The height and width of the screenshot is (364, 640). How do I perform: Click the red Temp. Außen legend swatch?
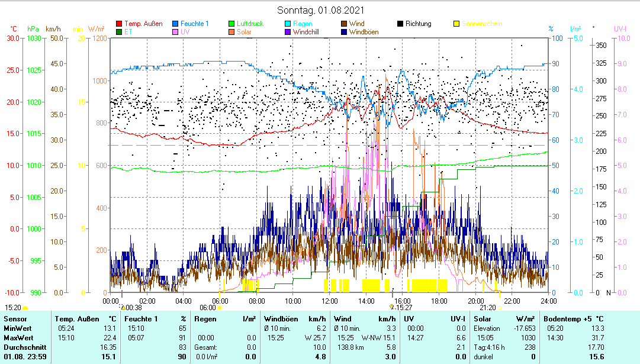pos(120,24)
